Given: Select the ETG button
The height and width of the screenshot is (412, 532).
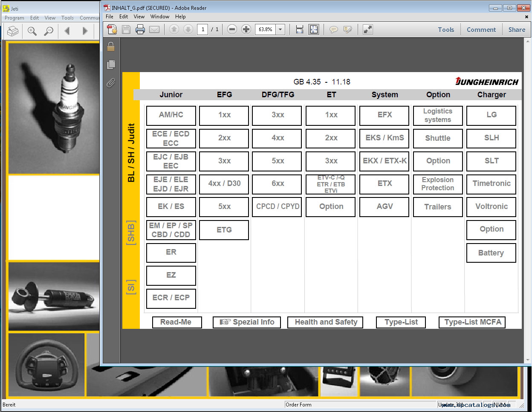Looking at the screenshot, I should tap(224, 230).
